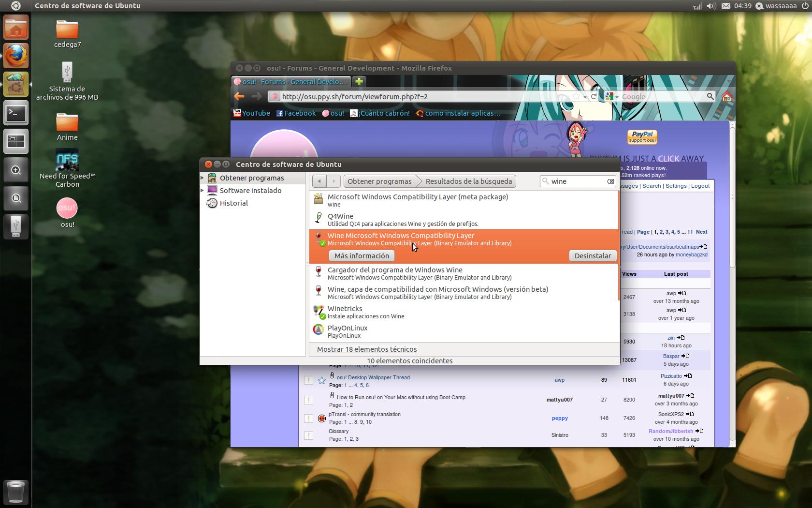Screen dimensions: 812x508
Task: Reload the page in Firefox
Action: 594,96
